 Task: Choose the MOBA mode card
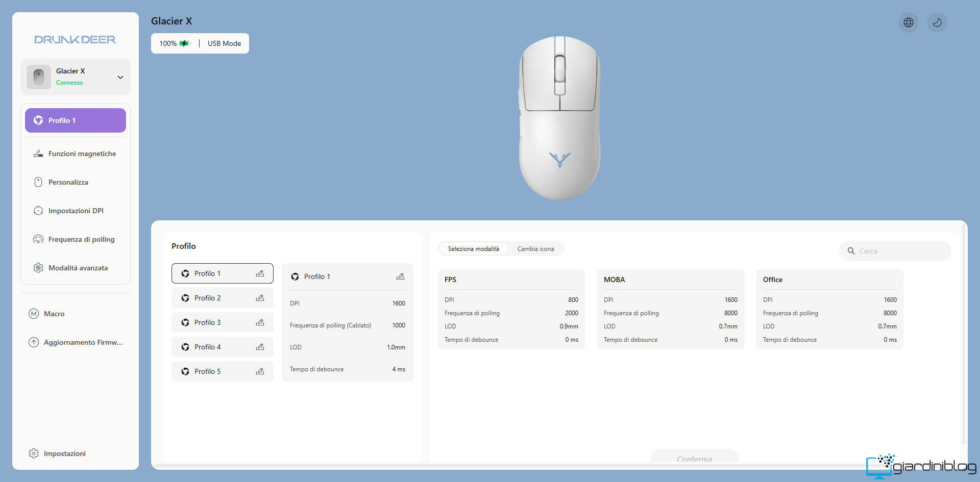click(x=671, y=309)
